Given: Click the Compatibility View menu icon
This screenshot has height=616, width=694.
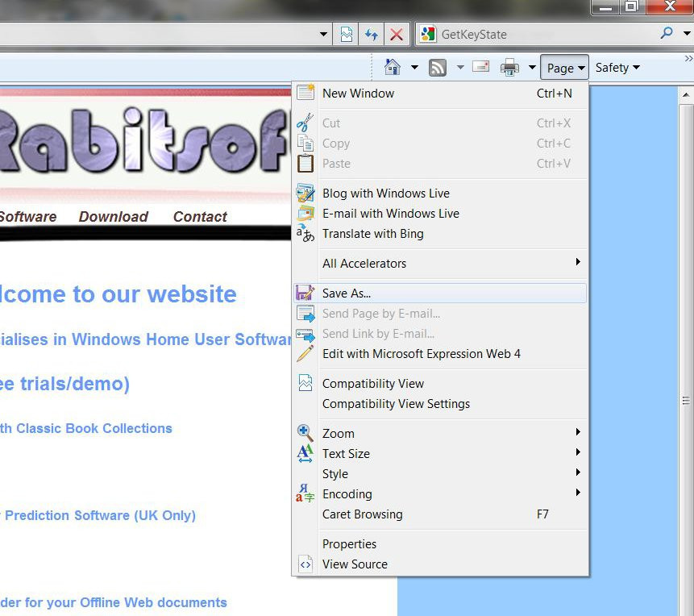Looking at the screenshot, I should 305,383.
